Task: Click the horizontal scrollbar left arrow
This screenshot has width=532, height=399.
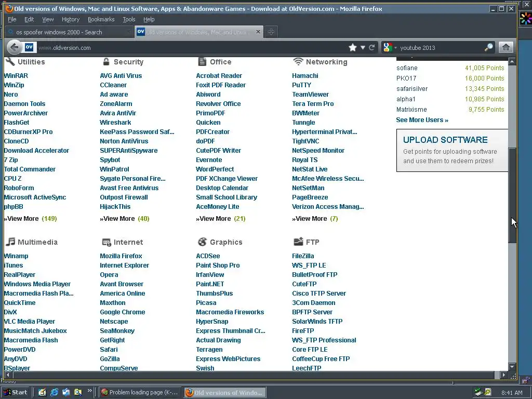Action: coord(8,375)
